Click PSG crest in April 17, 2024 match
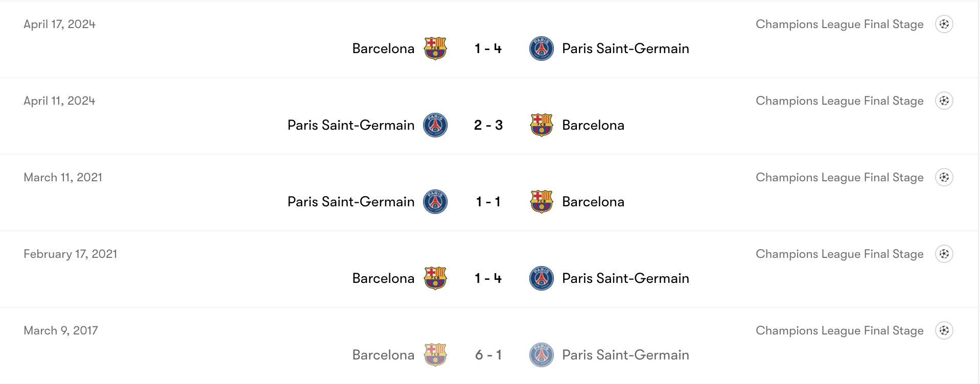The width and height of the screenshot is (980, 384). pyautogui.click(x=542, y=49)
